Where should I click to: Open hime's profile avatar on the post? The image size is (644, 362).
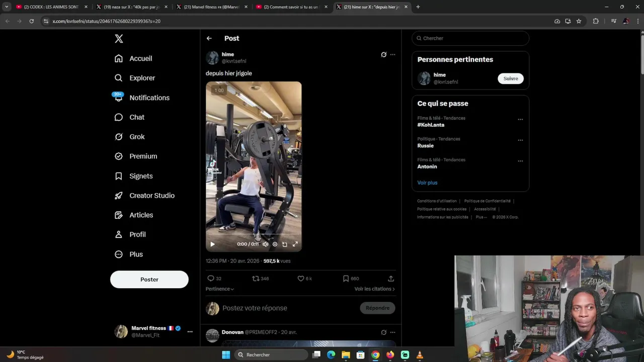point(212,57)
